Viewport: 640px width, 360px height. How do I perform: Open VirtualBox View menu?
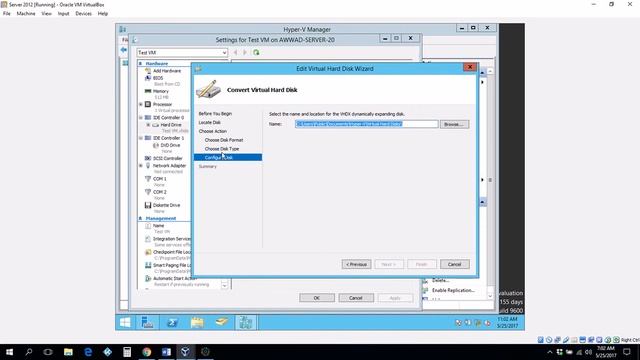(x=46, y=13)
